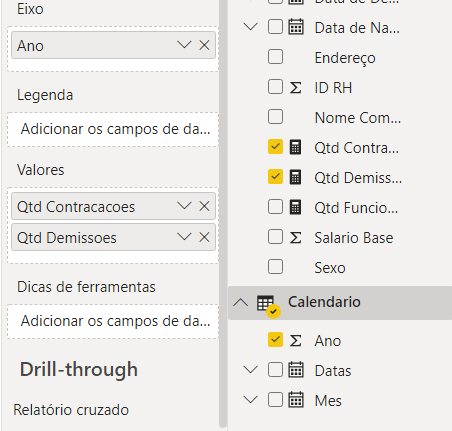452x431 pixels.
Task: Select the Salario Base field name
Action: (354, 238)
